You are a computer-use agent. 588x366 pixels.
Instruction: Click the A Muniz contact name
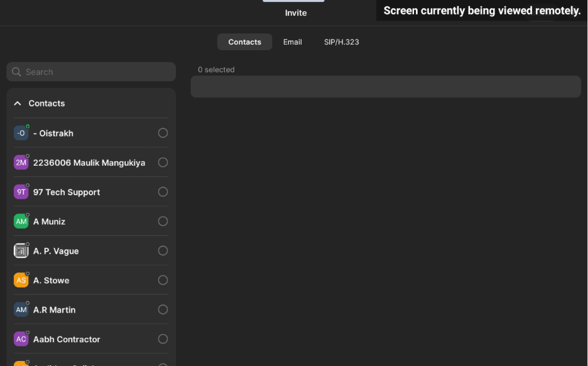[49, 222]
